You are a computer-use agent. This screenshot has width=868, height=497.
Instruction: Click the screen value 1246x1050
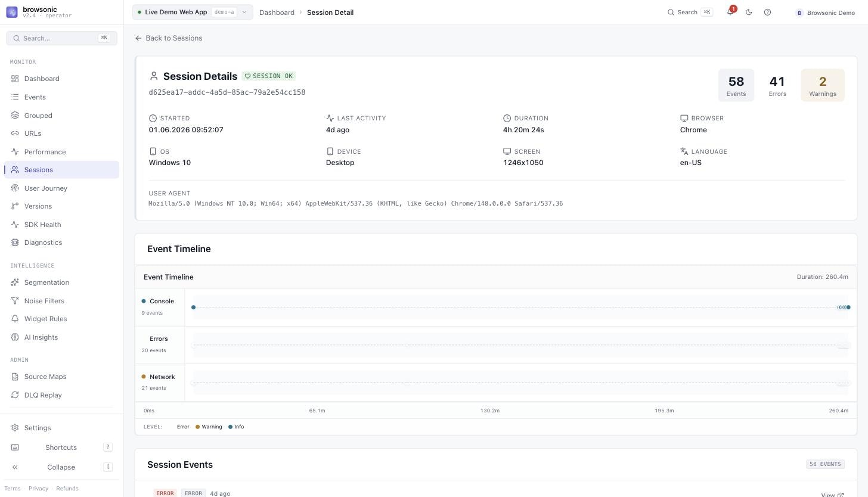pyautogui.click(x=523, y=163)
